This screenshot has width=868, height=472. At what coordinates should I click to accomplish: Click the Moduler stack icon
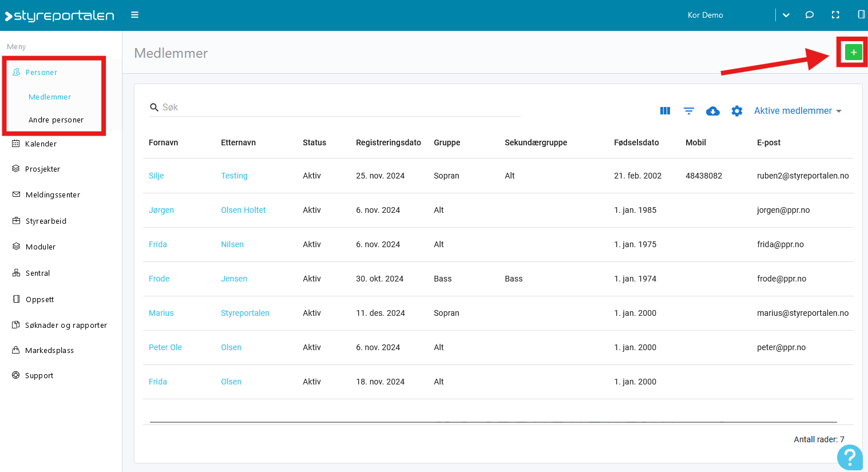(x=16, y=247)
